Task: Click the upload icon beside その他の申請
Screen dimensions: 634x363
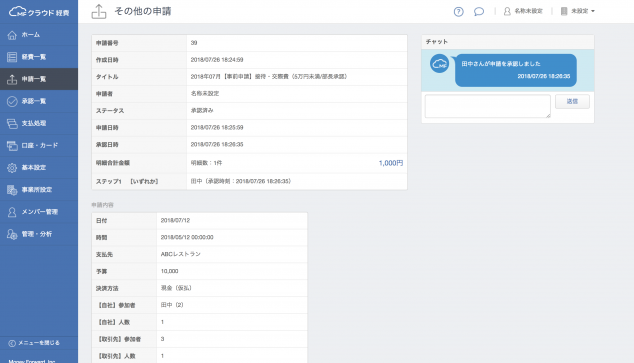Action: (x=99, y=12)
